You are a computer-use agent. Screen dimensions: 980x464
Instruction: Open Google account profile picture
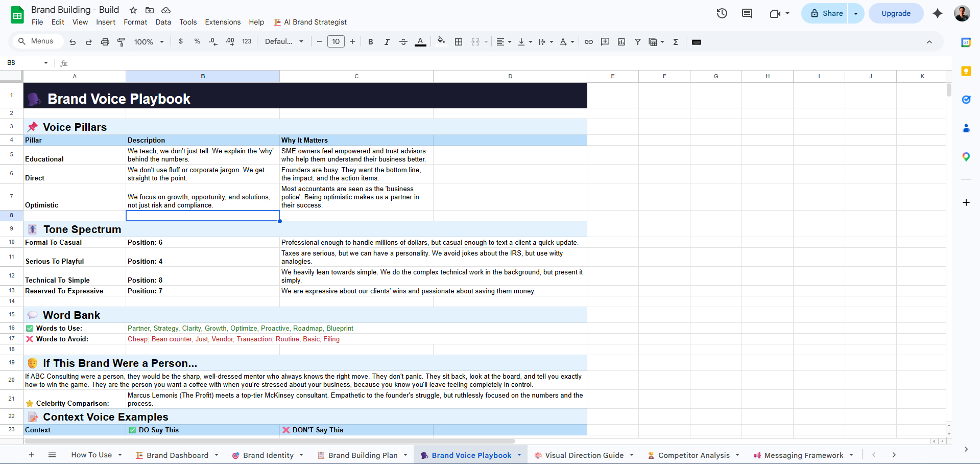click(962, 13)
